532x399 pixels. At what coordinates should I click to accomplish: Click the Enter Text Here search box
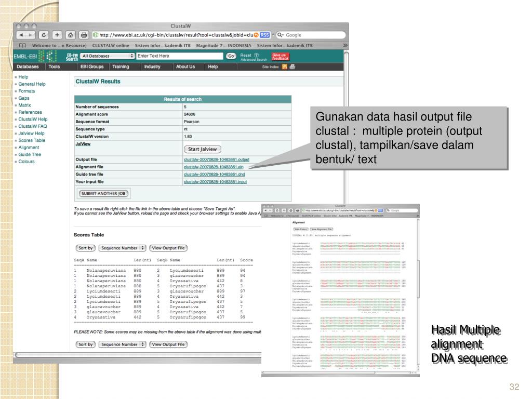click(179, 56)
